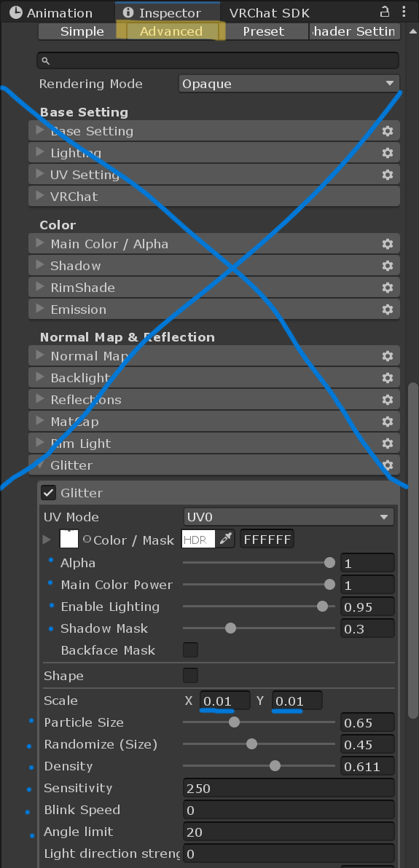Click the eyedropper color picker icon
The width and height of the screenshot is (419, 868).
point(225,539)
